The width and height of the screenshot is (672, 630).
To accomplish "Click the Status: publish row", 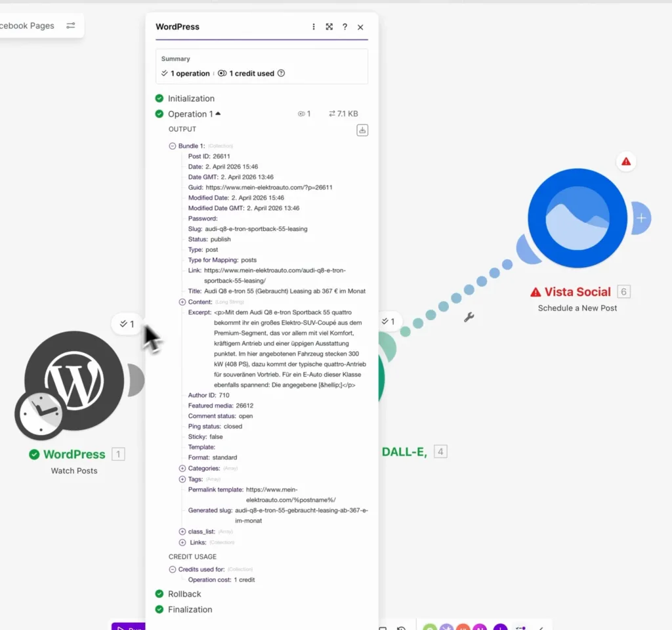I will pyautogui.click(x=209, y=239).
